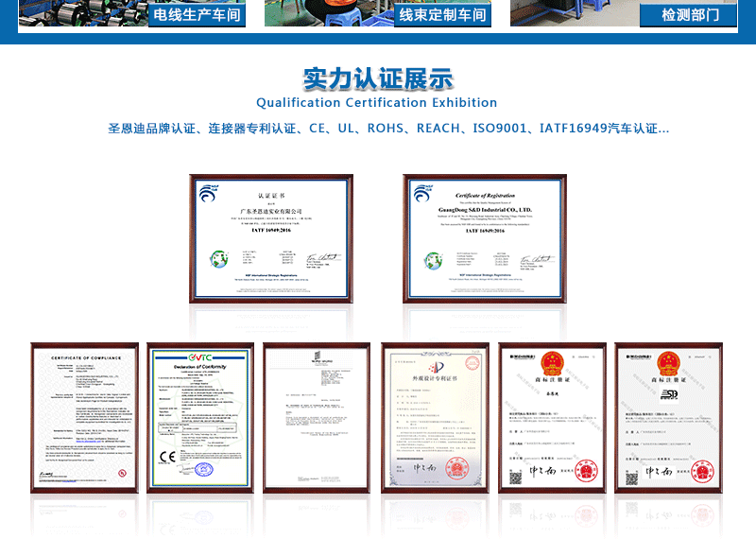Image resolution: width=756 pixels, height=539 pixels.
Task: Click the red star emblem on design patent certificate
Action: pos(436,367)
